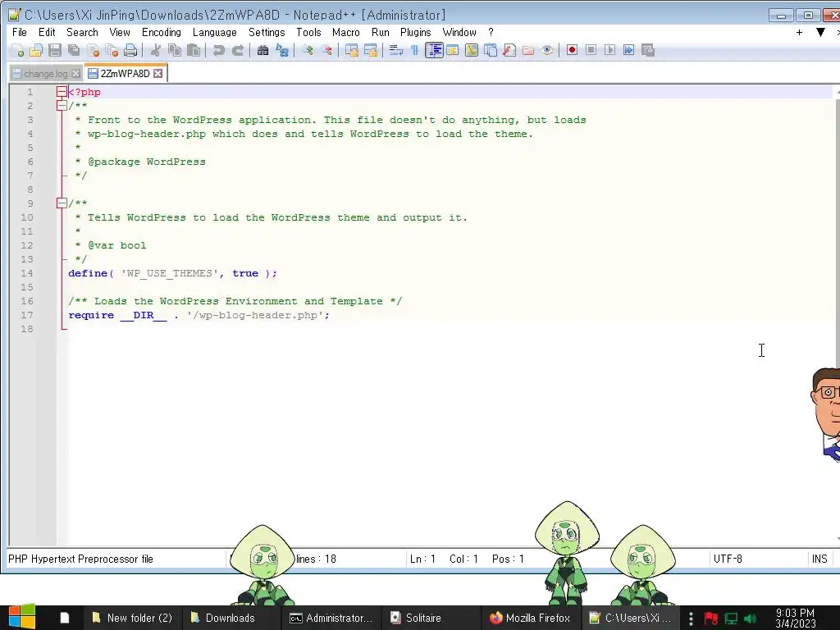This screenshot has width=840, height=630.
Task: Print the document with the printer icon
Action: coord(130,50)
